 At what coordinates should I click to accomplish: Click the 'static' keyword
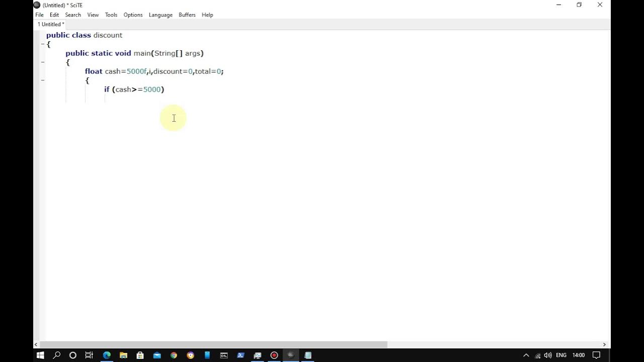[x=102, y=53]
